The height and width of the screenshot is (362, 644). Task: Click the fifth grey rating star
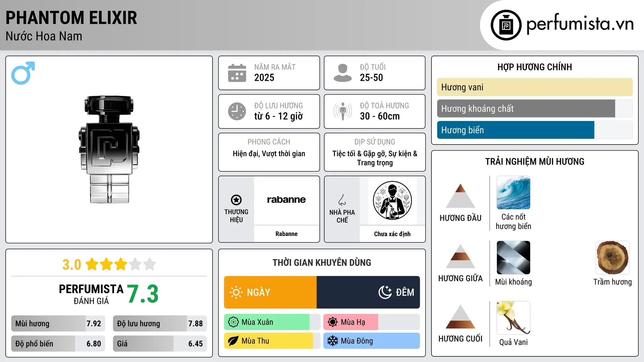150,264
